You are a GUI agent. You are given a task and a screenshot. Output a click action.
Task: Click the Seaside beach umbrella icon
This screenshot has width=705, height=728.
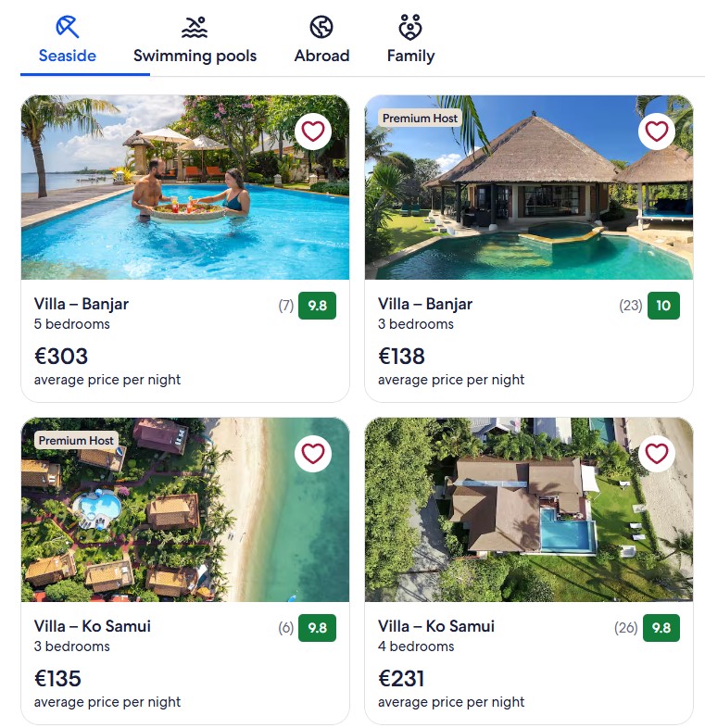coord(68,26)
